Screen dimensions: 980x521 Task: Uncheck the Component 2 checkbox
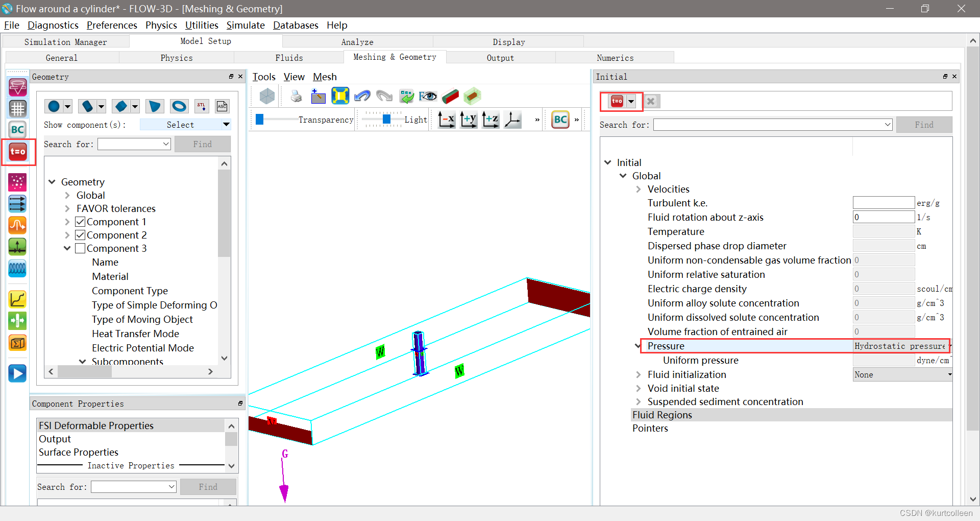point(80,235)
